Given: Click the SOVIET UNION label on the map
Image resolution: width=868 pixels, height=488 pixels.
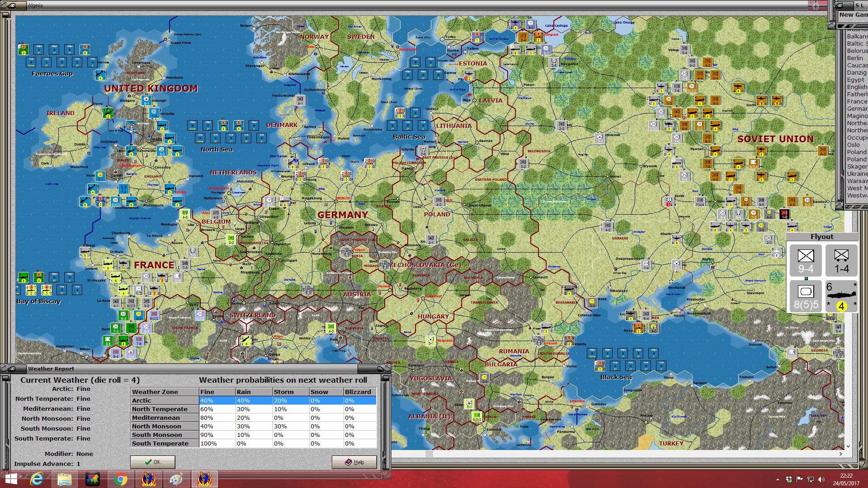Looking at the screenshot, I should 775,139.
